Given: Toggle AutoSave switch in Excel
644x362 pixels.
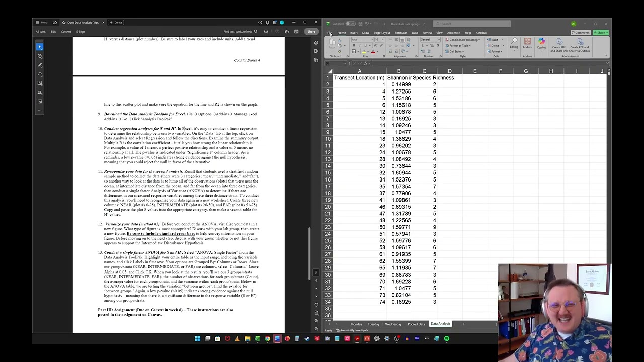Looking at the screenshot, I should pos(351,24).
